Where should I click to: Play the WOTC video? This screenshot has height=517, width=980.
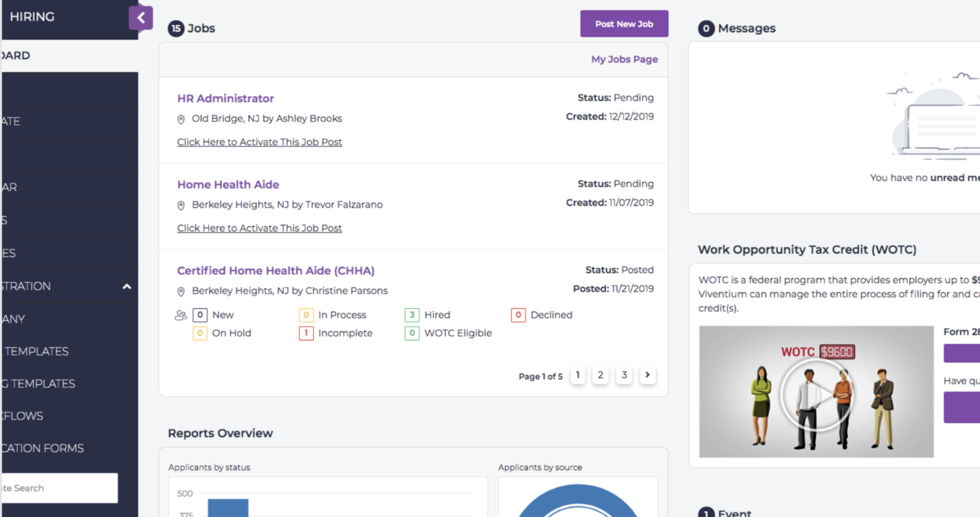[817, 395]
